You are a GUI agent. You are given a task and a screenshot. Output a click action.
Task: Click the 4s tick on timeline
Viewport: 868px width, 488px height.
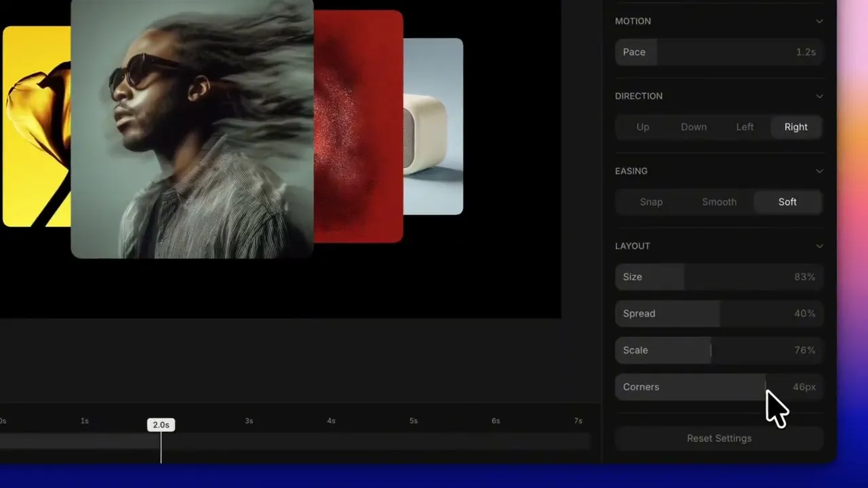[x=331, y=421]
